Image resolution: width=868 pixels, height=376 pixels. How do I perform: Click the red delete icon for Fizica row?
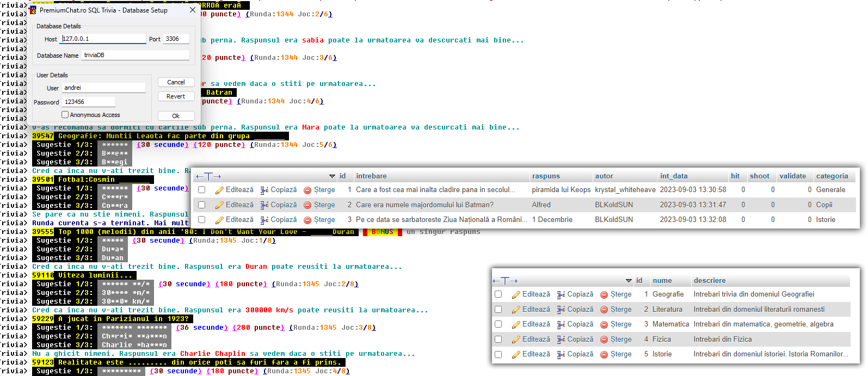point(604,340)
